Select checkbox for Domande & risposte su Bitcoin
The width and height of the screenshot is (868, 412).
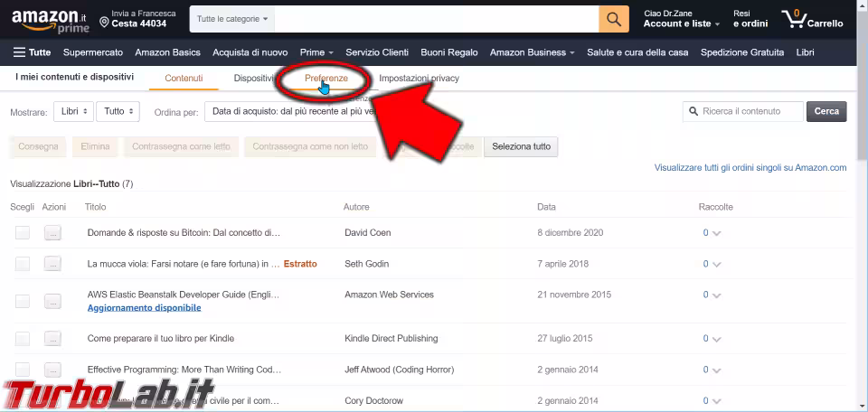(23, 233)
